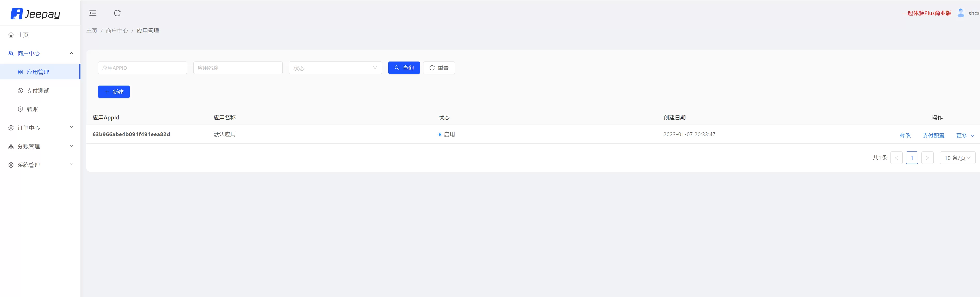
Task: Click the 系统管理 gear icon
Action: point(11,165)
